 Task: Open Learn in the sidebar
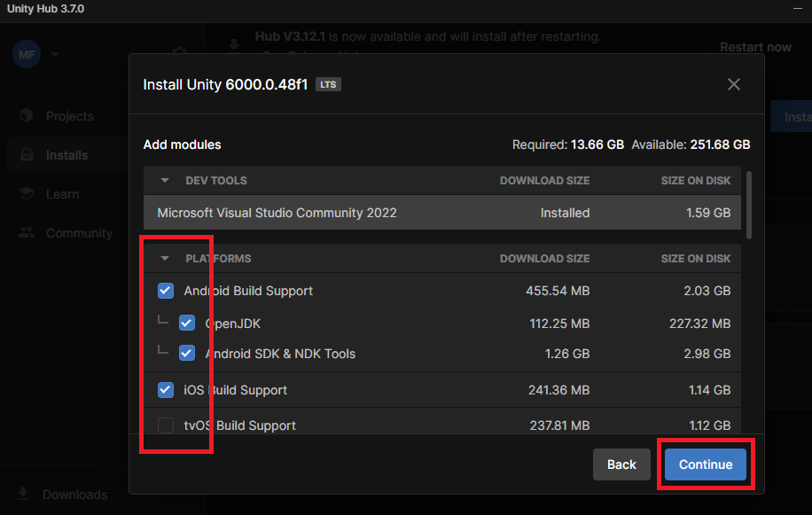click(x=63, y=194)
